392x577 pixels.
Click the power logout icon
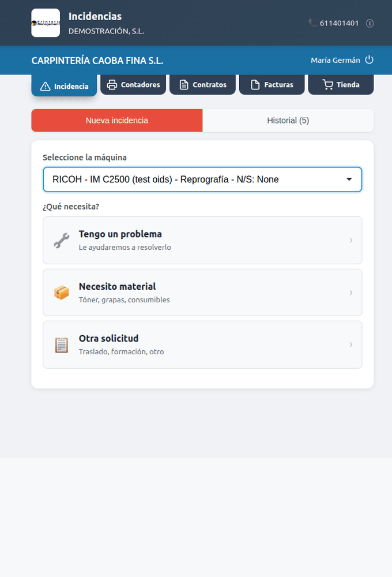coord(369,60)
